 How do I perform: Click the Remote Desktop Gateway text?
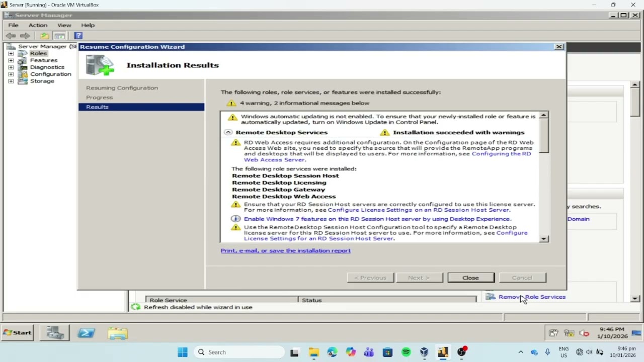[278, 190]
